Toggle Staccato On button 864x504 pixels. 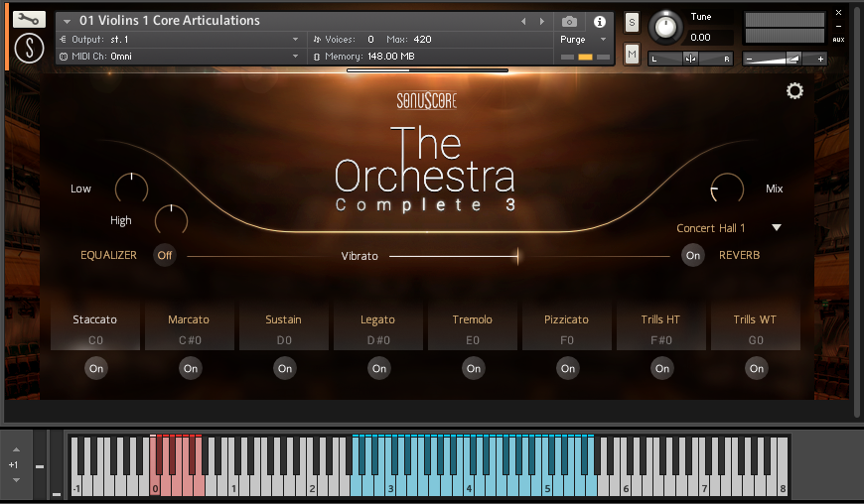(96, 369)
